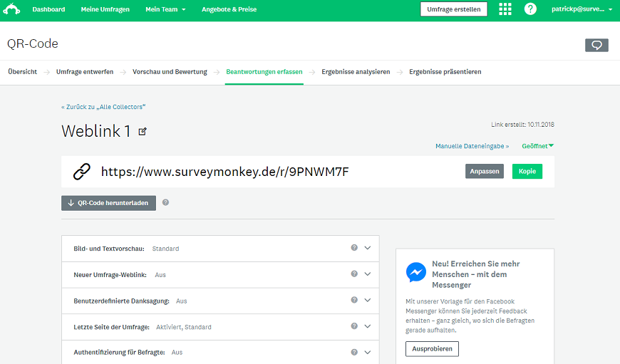Click the Facebook Messenger icon
Viewport: 620px width, 364px height.
(416, 272)
